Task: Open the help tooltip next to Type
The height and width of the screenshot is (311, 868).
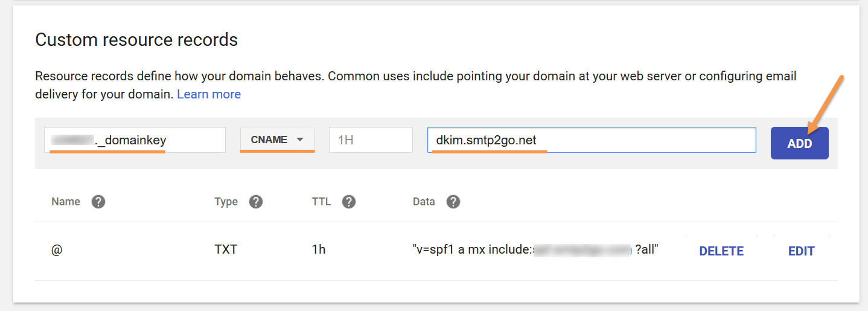Action: coord(256,202)
